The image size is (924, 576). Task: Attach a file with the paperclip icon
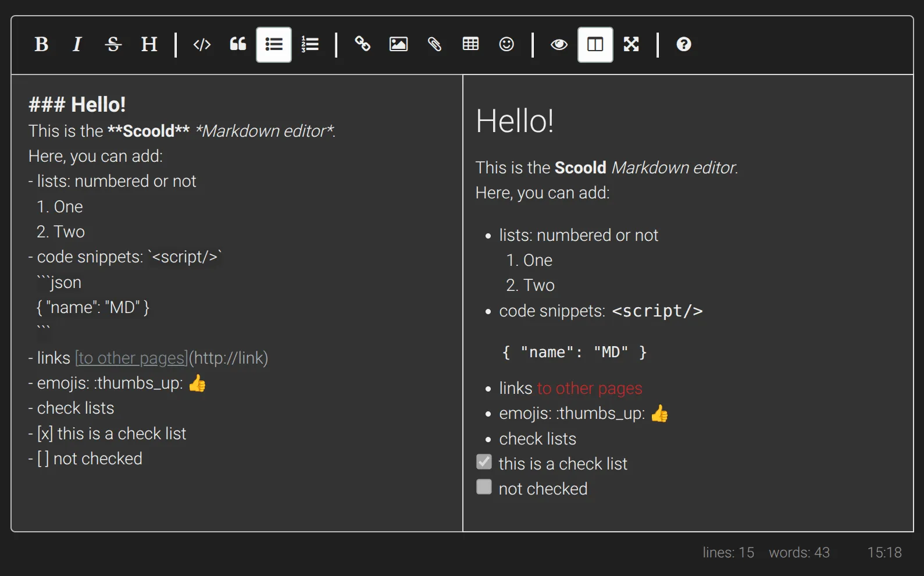coord(434,44)
